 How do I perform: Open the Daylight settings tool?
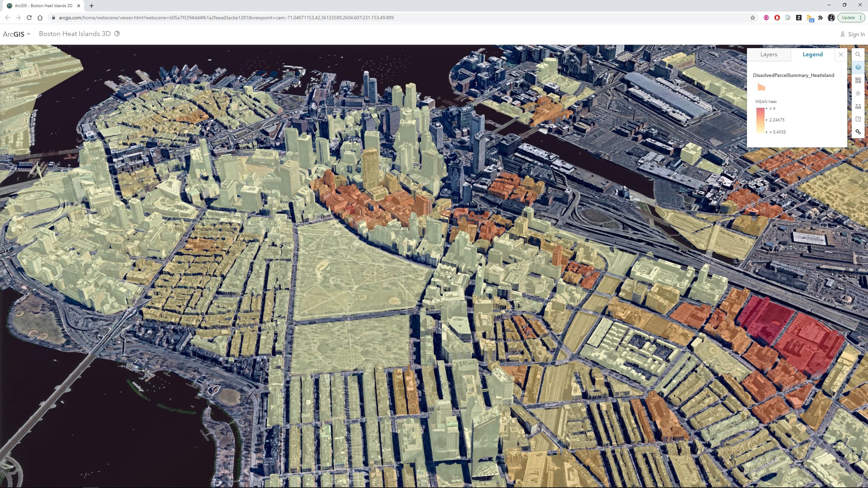858,93
